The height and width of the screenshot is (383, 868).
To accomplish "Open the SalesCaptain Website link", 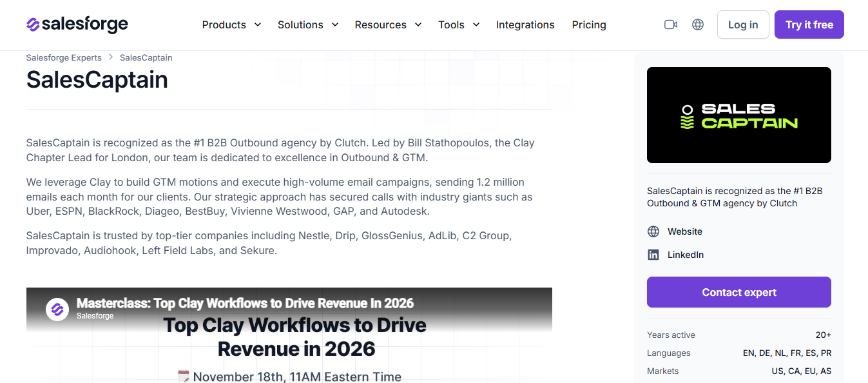I will [685, 231].
